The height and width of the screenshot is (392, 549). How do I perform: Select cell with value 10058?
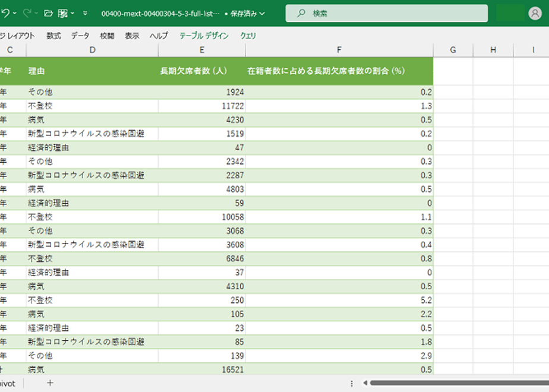tap(201, 217)
